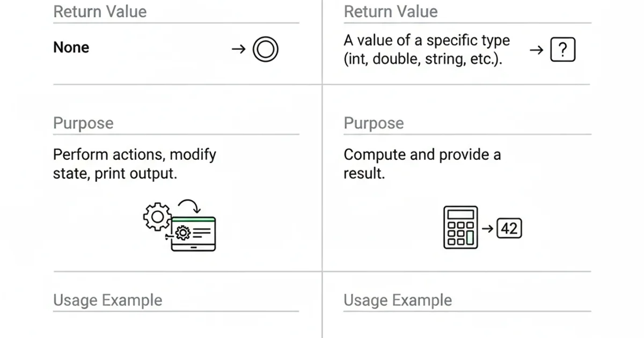The height and width of the screenshot is (338, 644).
Task: Click the curved arrow above the screen
Action: pos(189,205)
